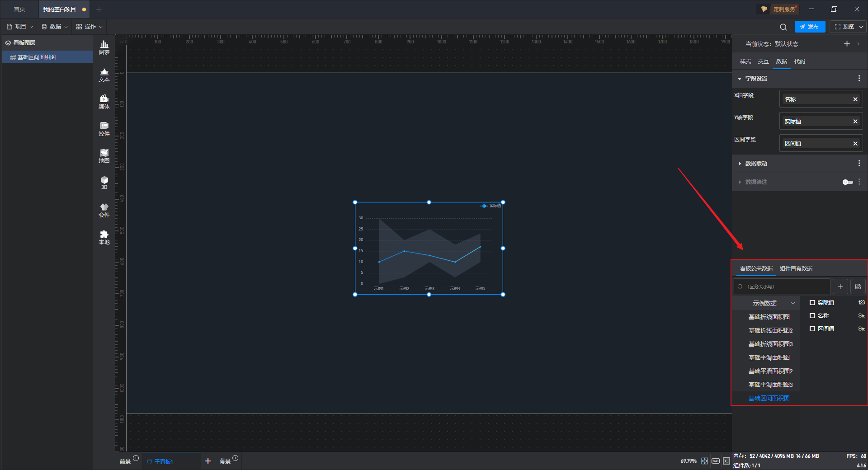The image size is (868, 470).
Task: Click the 前景 foreground button
Action: point(125,461)
